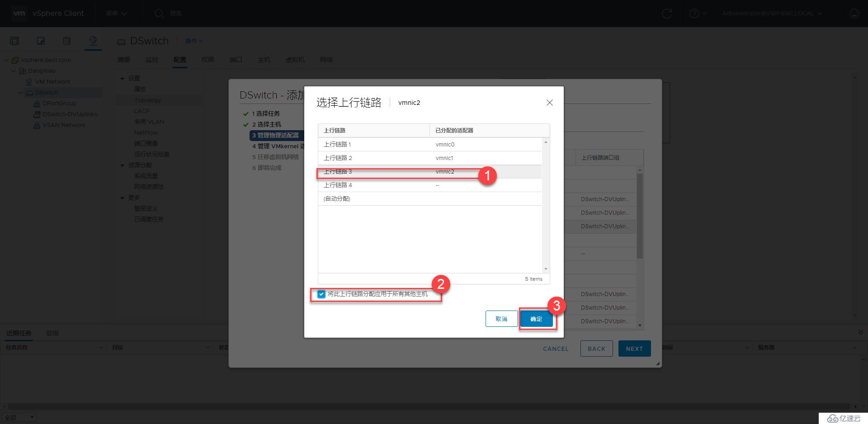The height and width of the screenshot is (424, 868).
Task: Switch to the 权限 tab
Action: [208, 60]
